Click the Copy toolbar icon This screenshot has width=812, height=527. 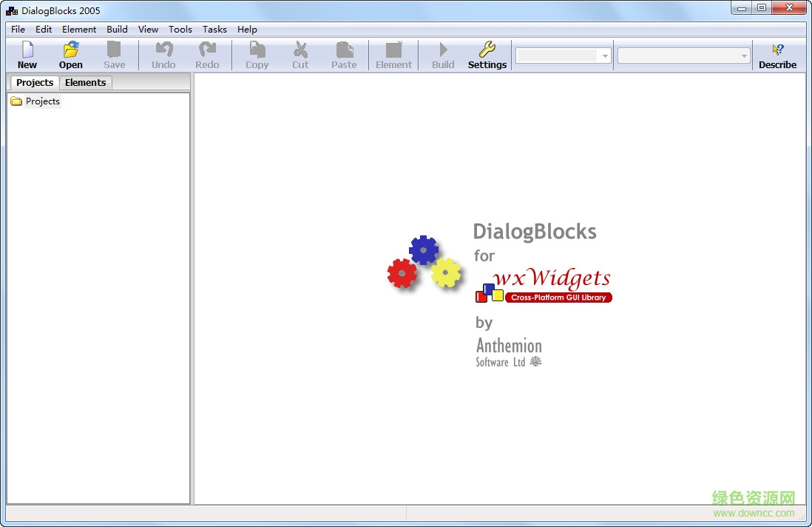point(257,54)
